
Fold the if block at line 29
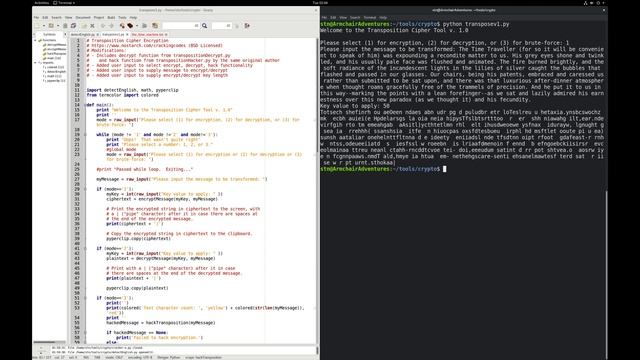[x=85, y=189]
